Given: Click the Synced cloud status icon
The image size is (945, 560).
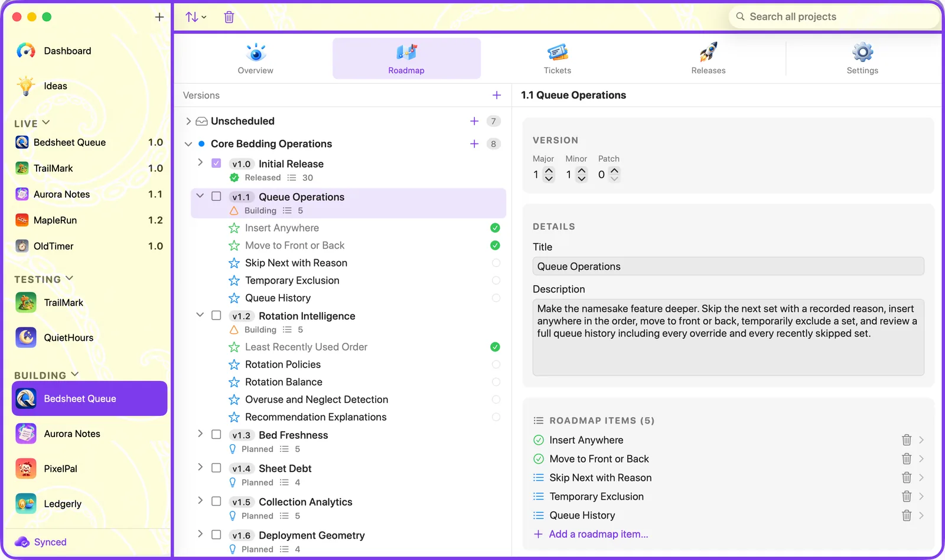Looking at the screenshot, I should point(22,542).
